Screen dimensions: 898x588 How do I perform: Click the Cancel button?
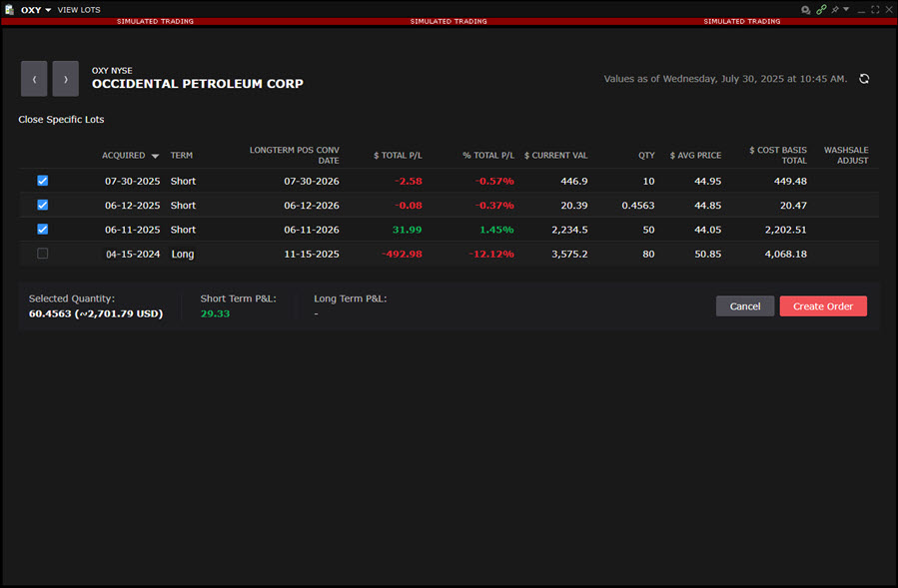click(744, 306)
